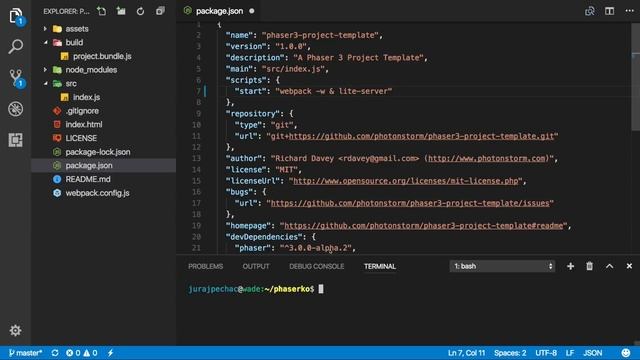
Task: Show warnings count in status bar
Action: coord(90,353)
